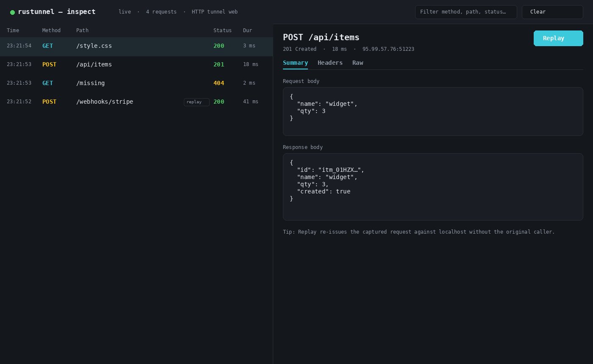Click the green live status dot
The height and width of the screenshot is (364, 593).
12,12
